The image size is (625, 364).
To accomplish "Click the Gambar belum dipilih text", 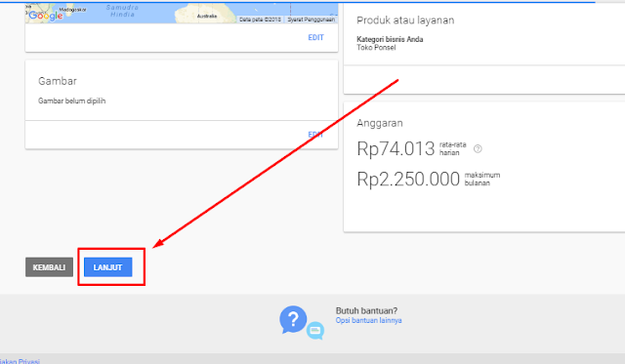I will click(x=71, y=101).
